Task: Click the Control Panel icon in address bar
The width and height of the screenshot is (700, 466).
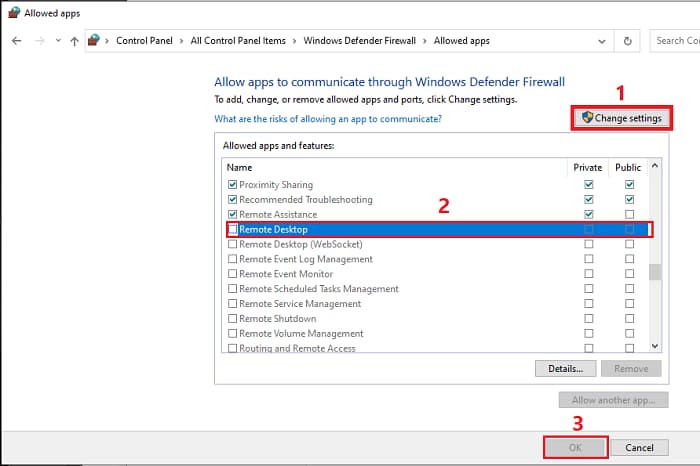Action: click(x=94, y=40)
